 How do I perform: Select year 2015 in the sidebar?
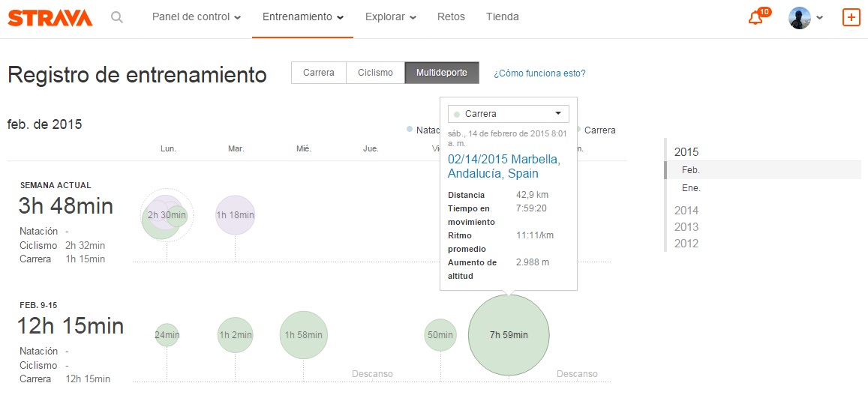pos(686,152)
